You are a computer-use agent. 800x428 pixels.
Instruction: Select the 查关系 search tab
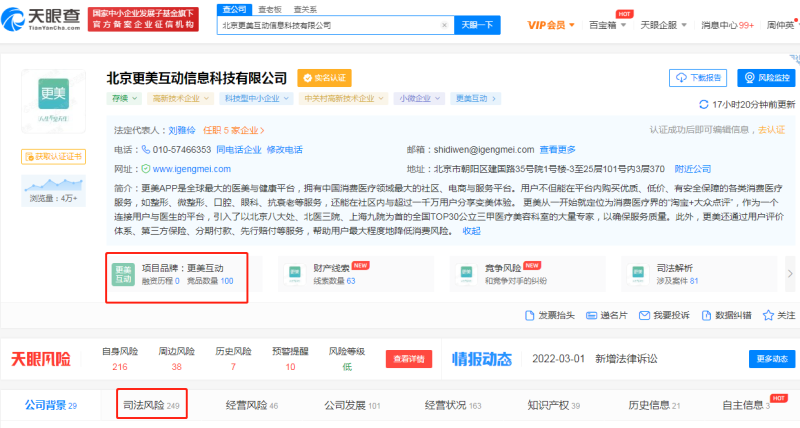pyautogui.click(x=305, y=9)
